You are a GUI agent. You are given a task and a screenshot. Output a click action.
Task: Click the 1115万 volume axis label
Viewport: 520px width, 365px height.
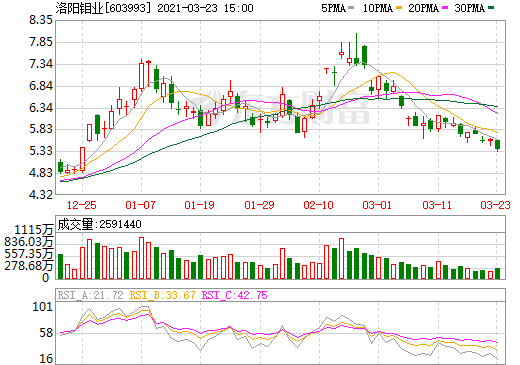pos(34,230)
